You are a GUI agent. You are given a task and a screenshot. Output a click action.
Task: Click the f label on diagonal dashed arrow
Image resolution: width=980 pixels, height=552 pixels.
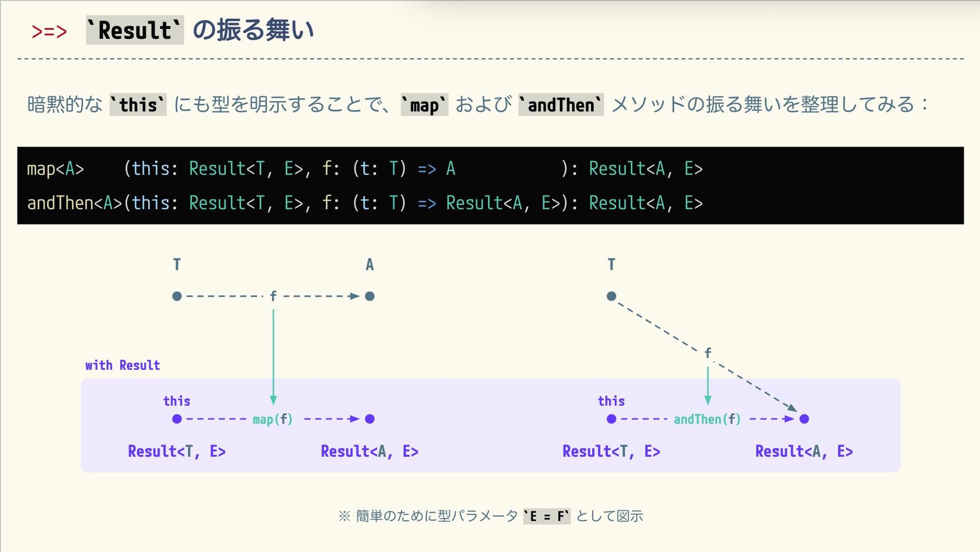tap(708, 353)
